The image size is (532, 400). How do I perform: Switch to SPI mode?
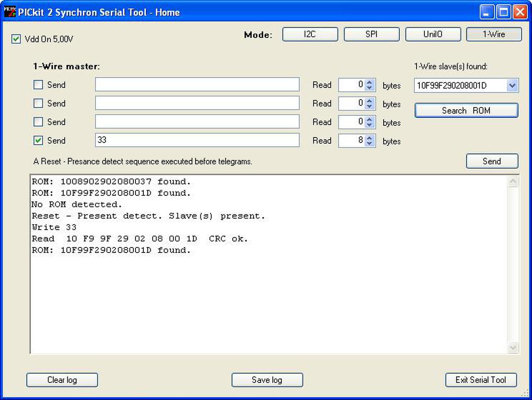click(x=372, y=34)
